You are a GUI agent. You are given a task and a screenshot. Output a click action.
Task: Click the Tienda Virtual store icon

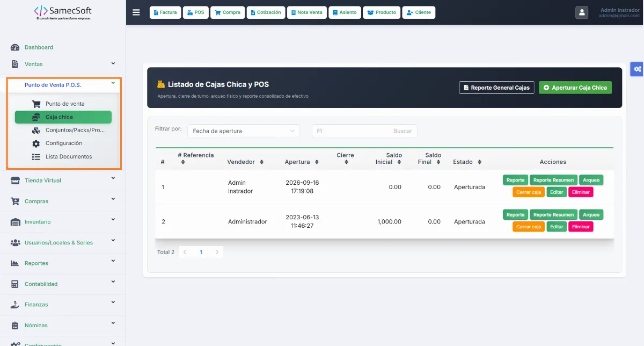(15, 181)
